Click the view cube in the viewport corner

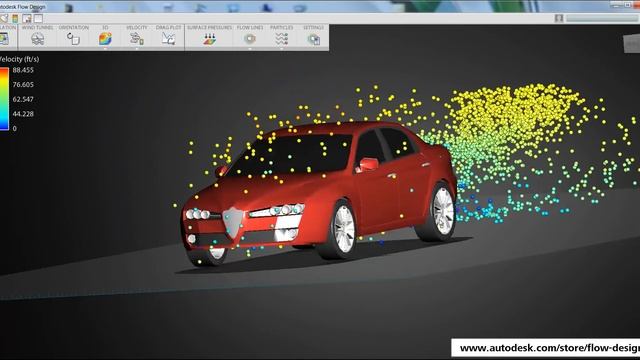(632, 43)
